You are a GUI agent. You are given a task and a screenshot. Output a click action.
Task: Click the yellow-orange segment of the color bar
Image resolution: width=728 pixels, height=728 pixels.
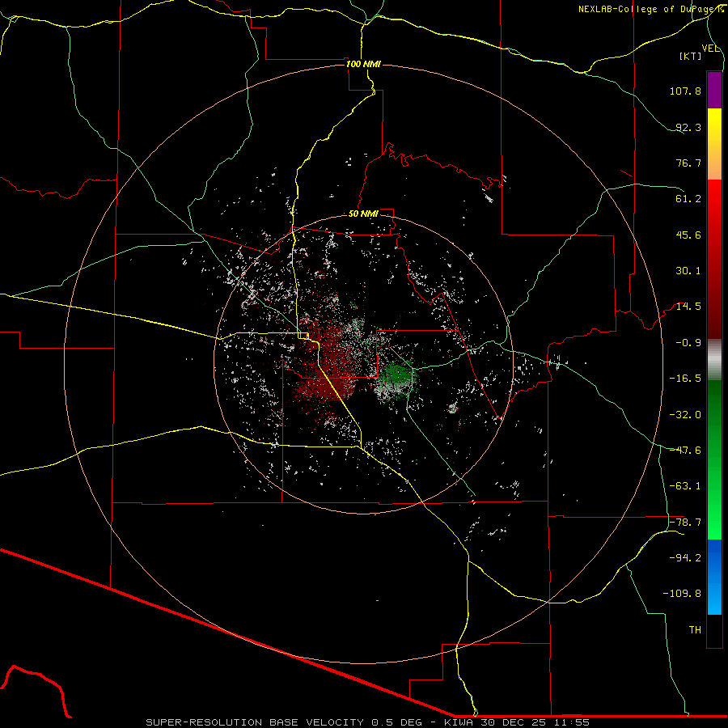pos(714,144)
